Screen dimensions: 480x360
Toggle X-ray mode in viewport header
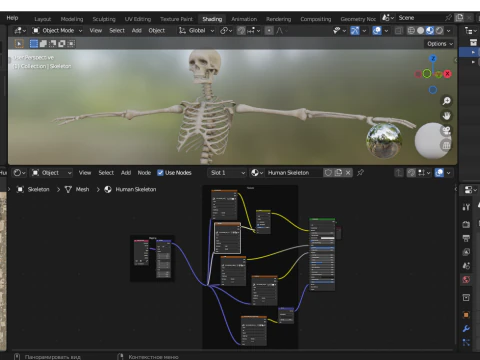(x=399, y=31)
